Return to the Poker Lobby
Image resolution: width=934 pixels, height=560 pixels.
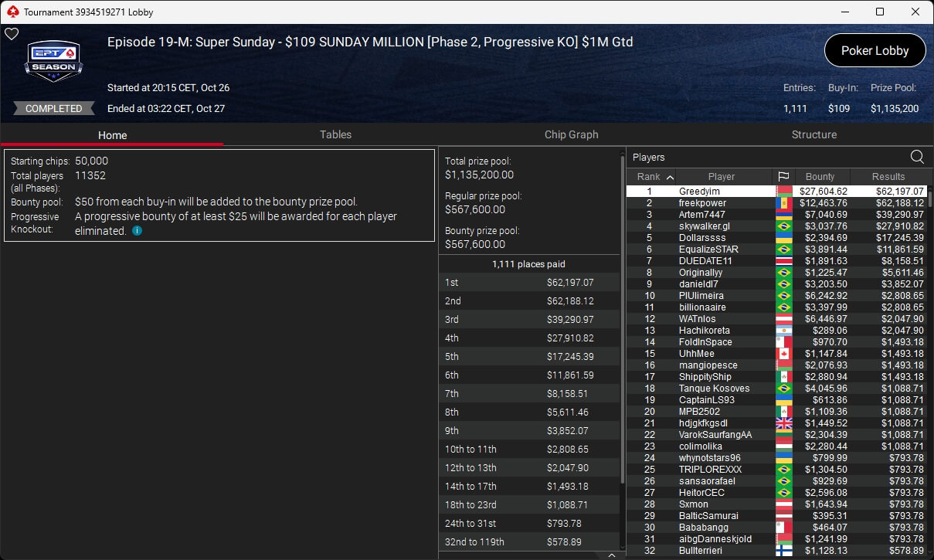pyautogui.click(x=875, y=50)
